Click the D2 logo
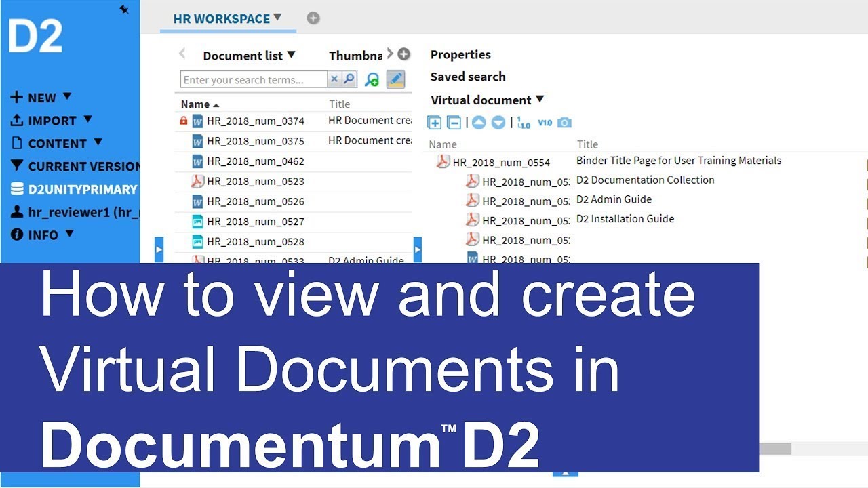 click(x=35, y=36)
